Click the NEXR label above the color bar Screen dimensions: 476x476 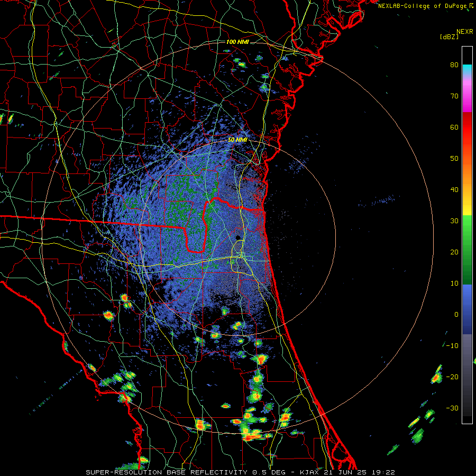pyautogui.click(x=464, y=32)
